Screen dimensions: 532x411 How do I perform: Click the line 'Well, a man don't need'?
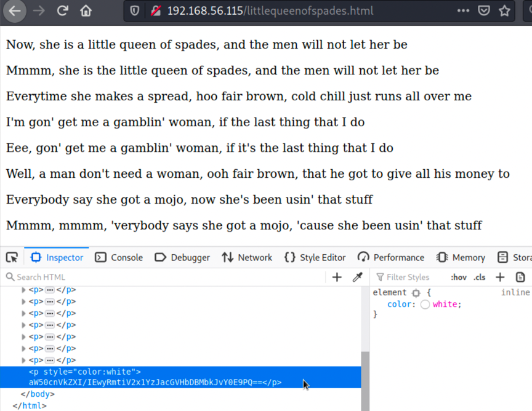(x=258, y=174)
